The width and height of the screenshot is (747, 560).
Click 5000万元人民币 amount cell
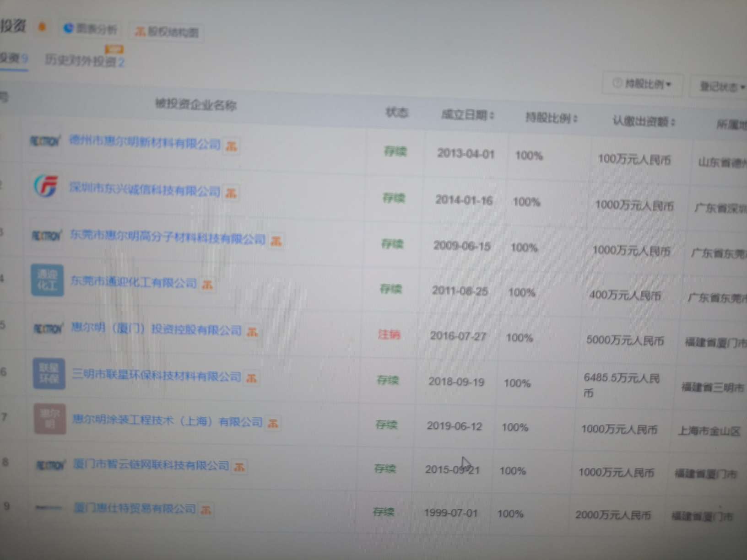click(x=625, y=340)
